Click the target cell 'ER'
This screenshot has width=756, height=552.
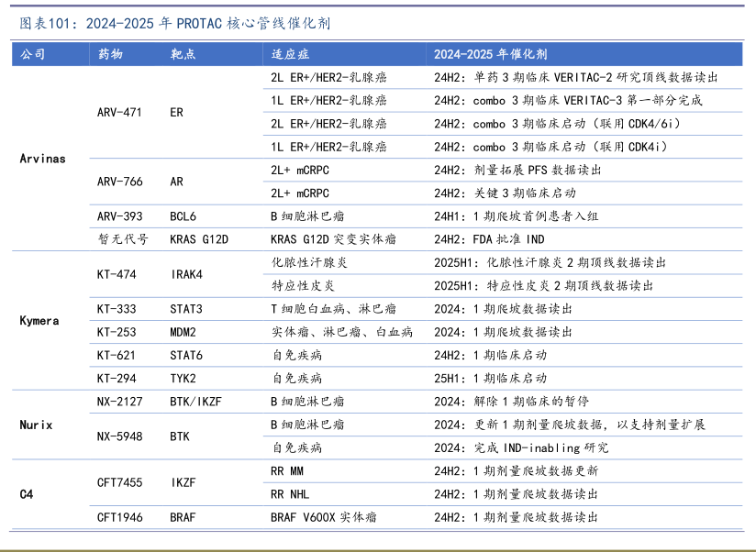176,112
